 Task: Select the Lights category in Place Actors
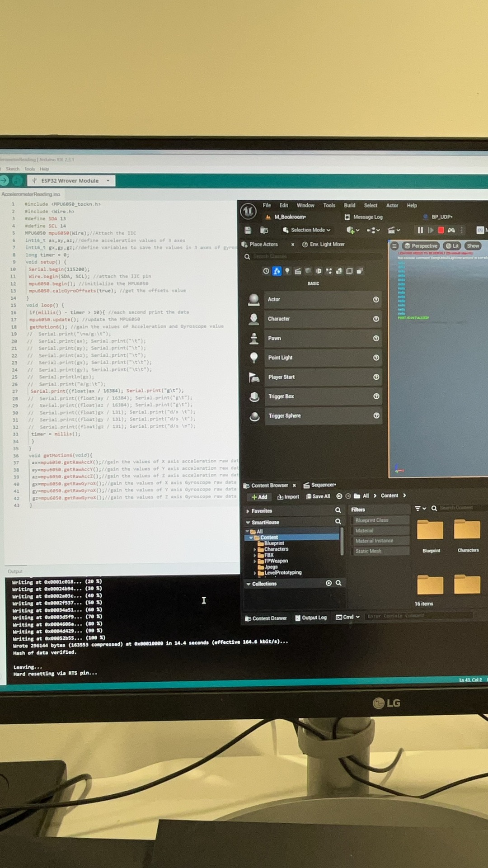(287, 271)
